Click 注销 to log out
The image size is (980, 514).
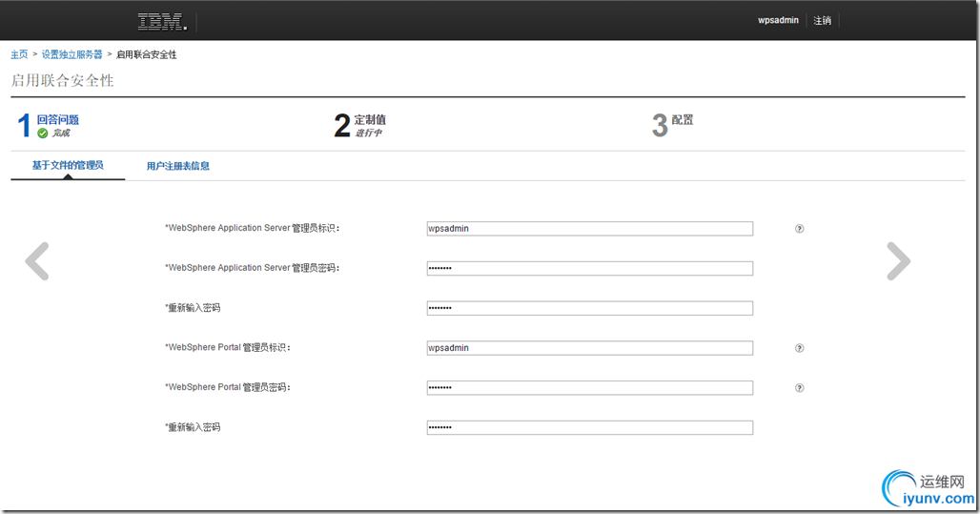(822, 21)
